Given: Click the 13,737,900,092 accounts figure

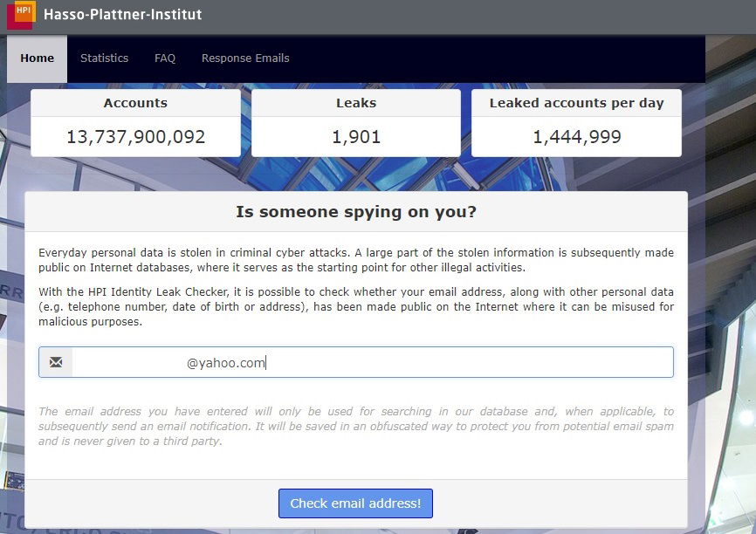Looking at the screenshot, I should [x=135, y=136].
